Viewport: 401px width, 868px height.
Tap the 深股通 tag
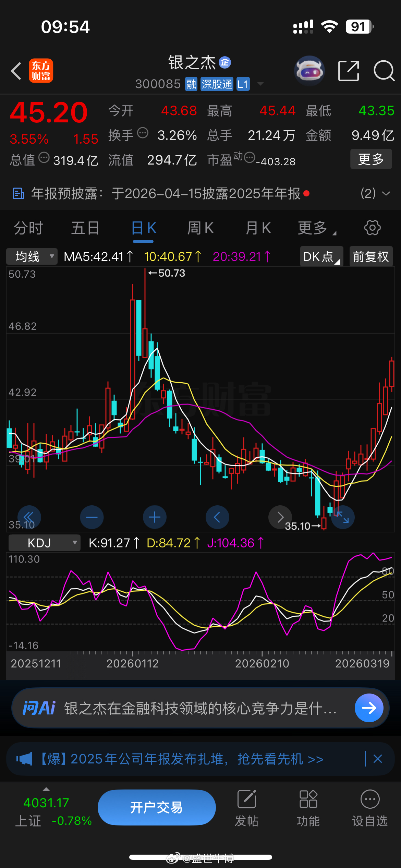point(217,84)
